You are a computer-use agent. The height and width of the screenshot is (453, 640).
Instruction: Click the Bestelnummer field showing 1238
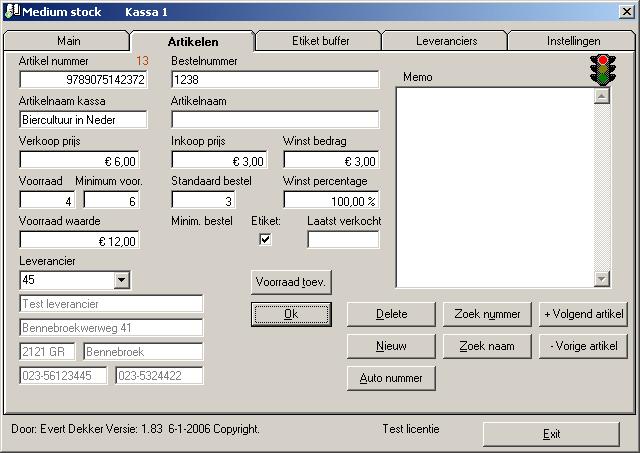pyautogui.click(x=275, y=79)
